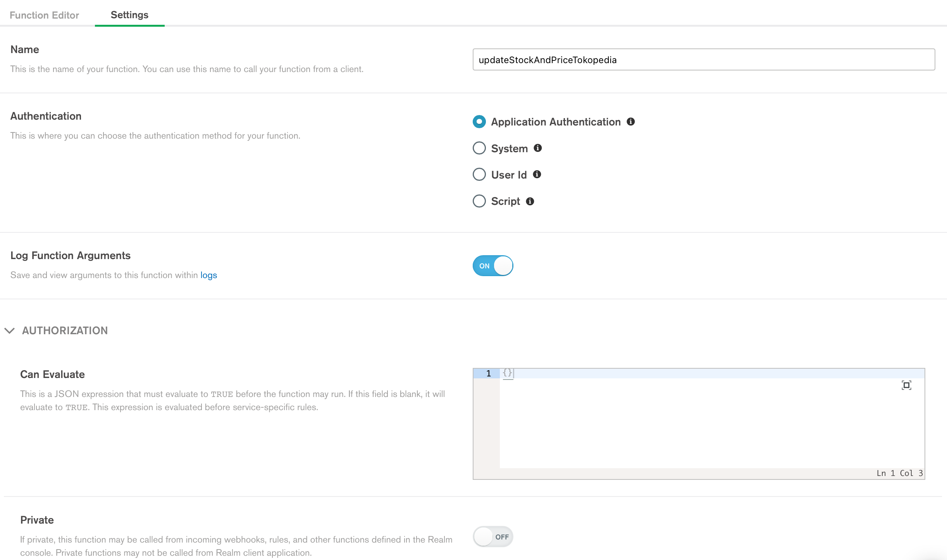Click the info icon beside Application Authentication

[631, 122]
